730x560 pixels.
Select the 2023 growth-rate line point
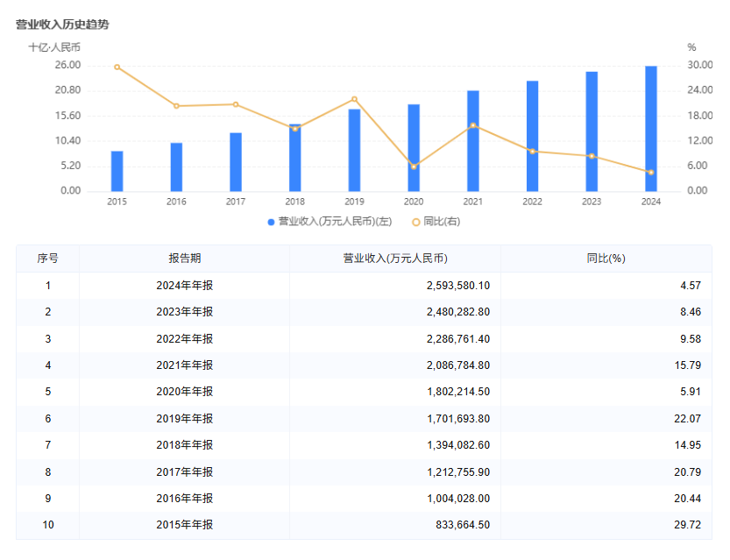click(x=592, y=156)
